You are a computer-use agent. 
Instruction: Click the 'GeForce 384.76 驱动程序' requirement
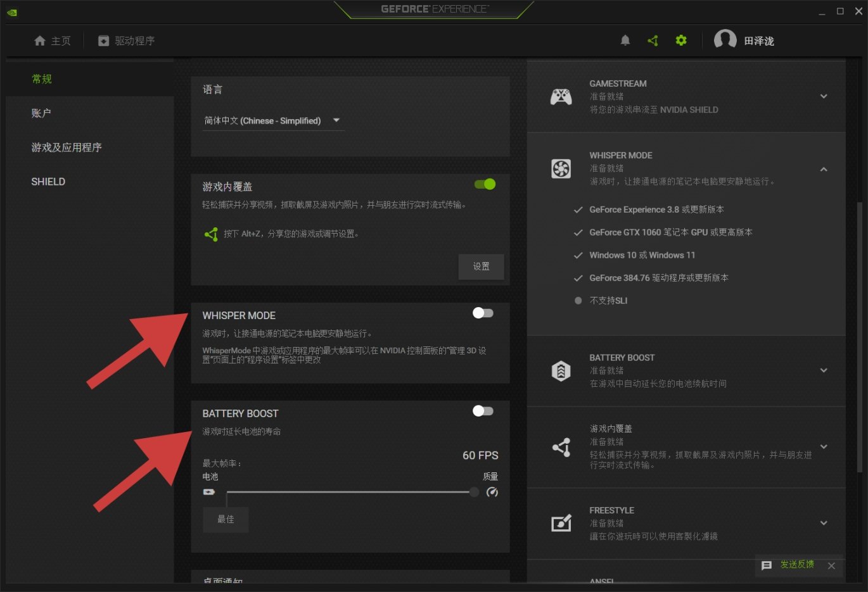(659, 278)
